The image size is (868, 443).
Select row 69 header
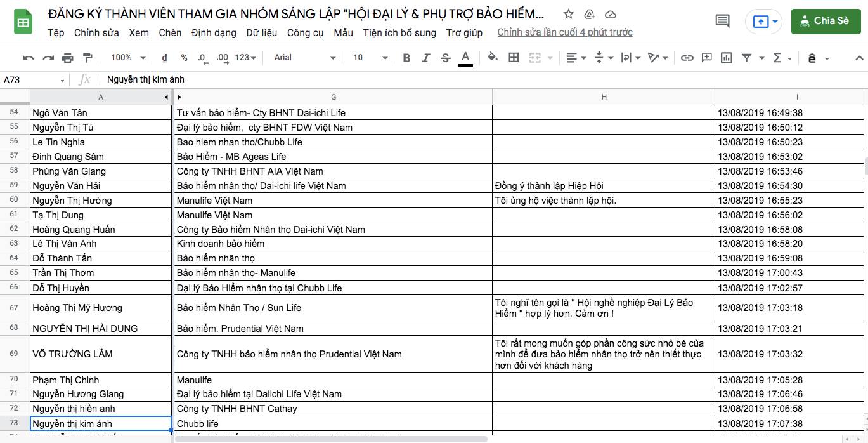coord(15,354)
